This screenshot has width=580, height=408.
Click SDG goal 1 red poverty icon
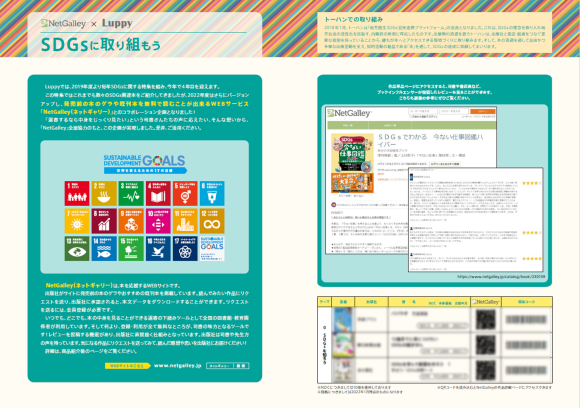(x=77, y=193)
